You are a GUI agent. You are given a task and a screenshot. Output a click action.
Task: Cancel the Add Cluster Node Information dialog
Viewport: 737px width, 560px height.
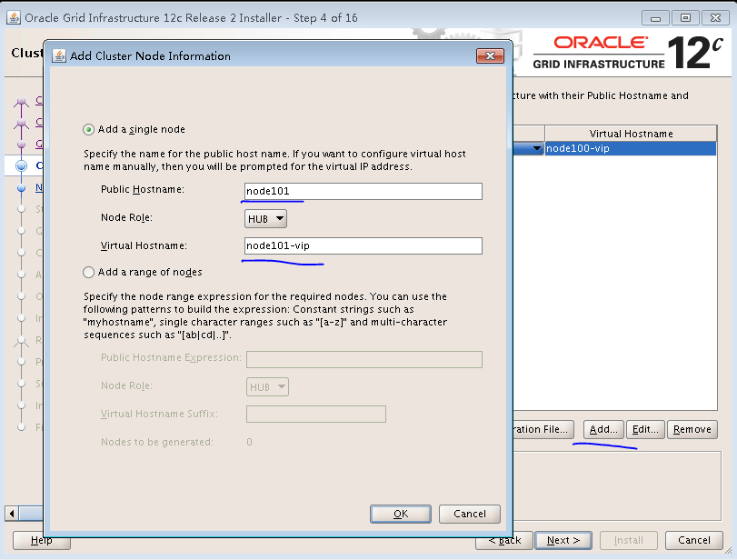pyautogui.click(x=470, y=514)
